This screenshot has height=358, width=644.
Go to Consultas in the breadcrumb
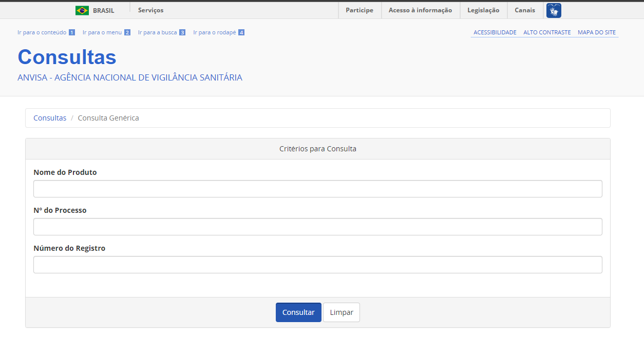pos(50,118)
